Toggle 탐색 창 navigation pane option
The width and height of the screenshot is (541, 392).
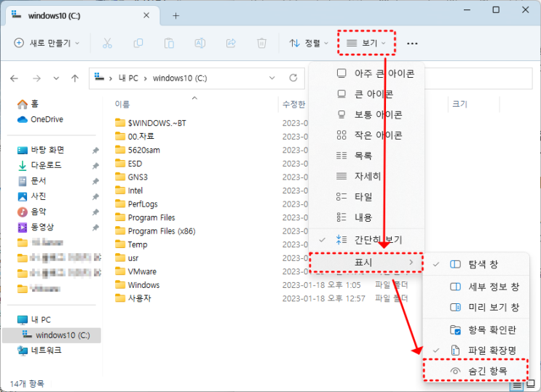[476, 265]
